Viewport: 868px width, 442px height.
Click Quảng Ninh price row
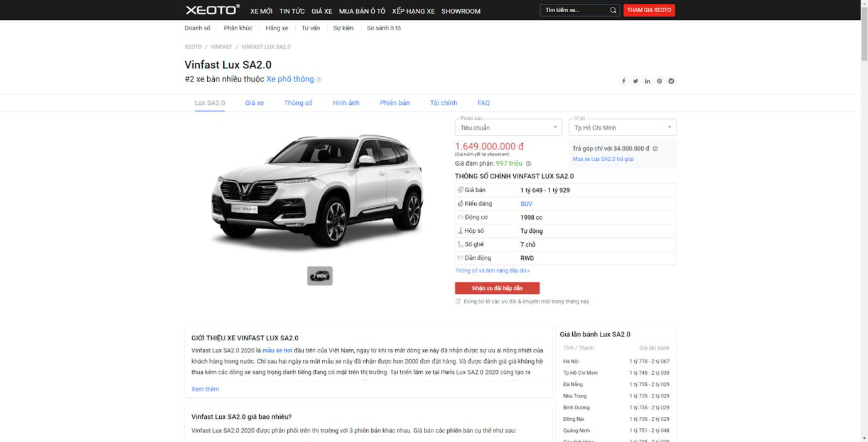(x=616, y=431)
